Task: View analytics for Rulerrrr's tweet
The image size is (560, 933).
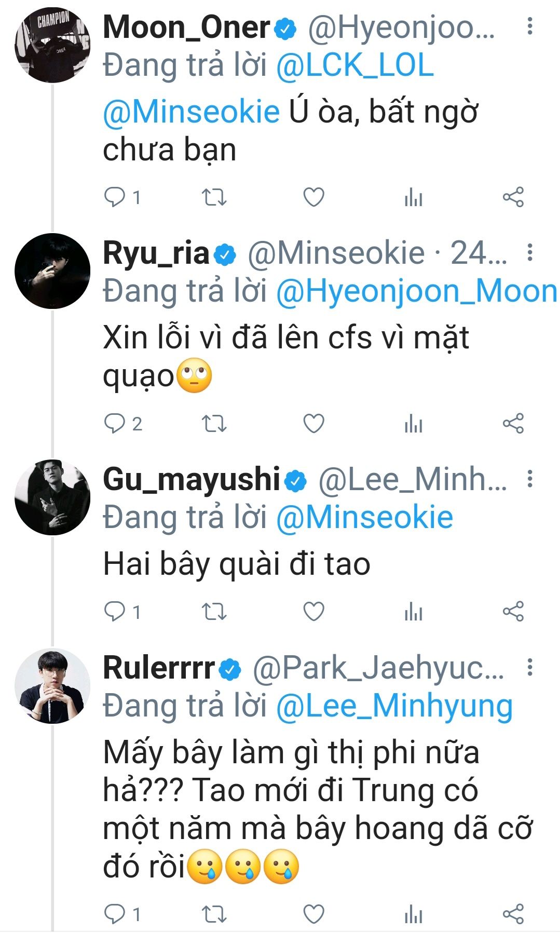Action: click(413, 914)
